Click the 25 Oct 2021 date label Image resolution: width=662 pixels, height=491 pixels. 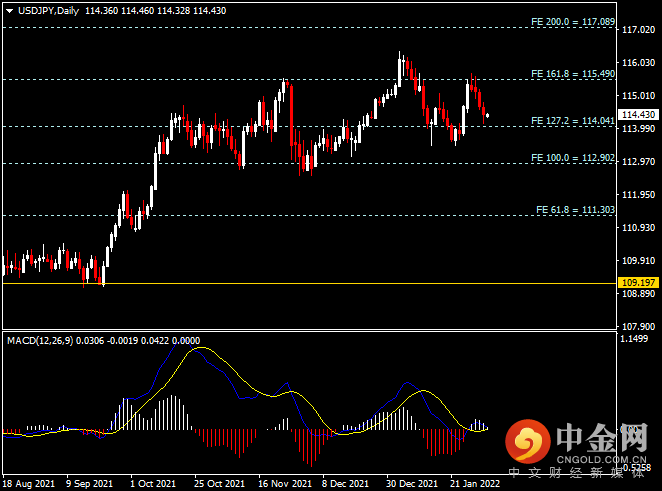click(220, 484)
